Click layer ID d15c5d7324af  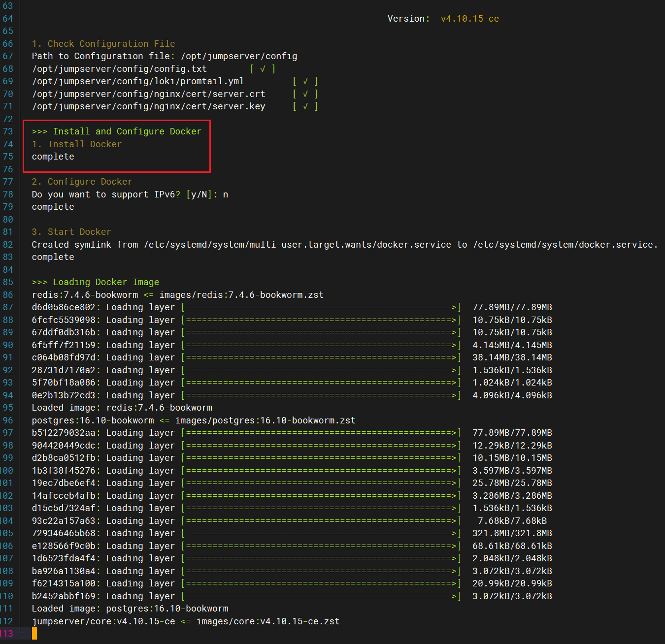coord(64,508)
